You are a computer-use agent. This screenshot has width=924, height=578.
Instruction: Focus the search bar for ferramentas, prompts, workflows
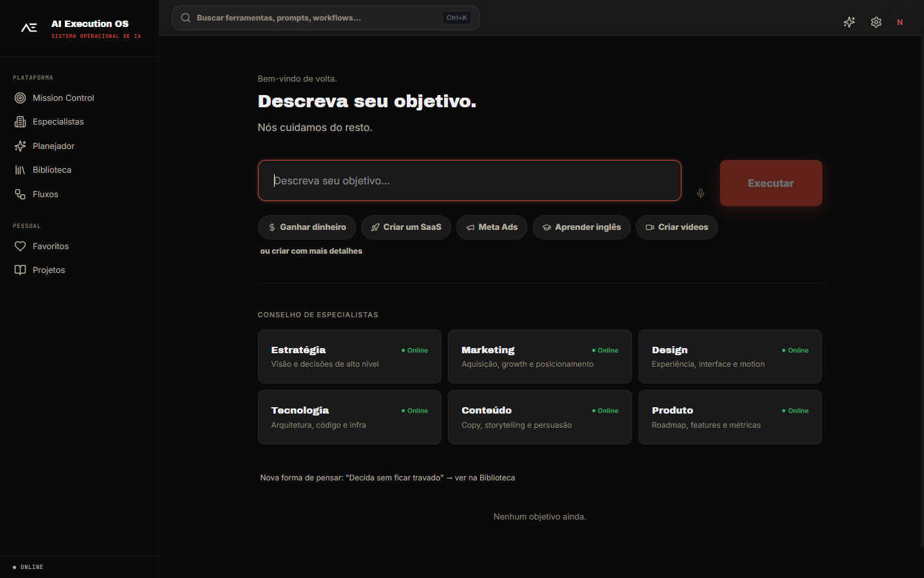click(x=326, y=18)
